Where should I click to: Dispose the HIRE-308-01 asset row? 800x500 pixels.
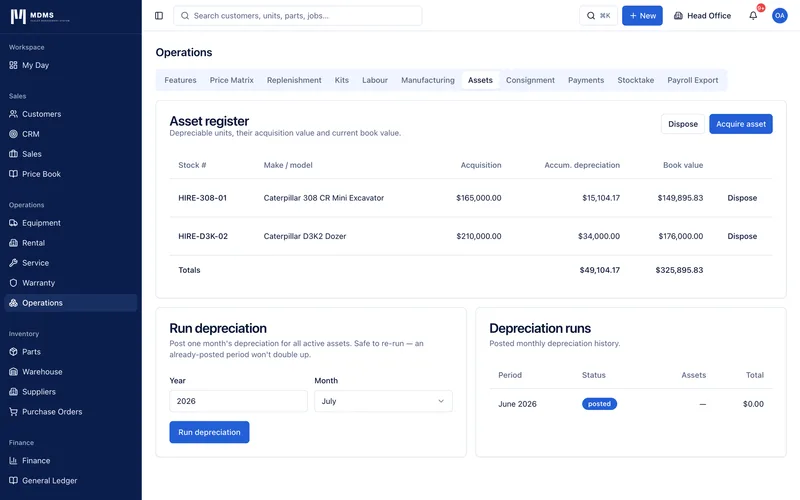click(742, 198)
